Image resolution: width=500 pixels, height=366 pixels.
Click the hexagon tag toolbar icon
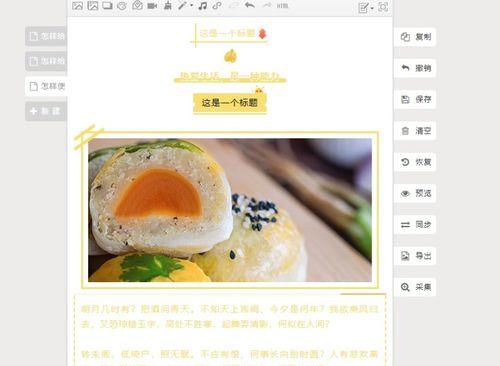[137, 6]
